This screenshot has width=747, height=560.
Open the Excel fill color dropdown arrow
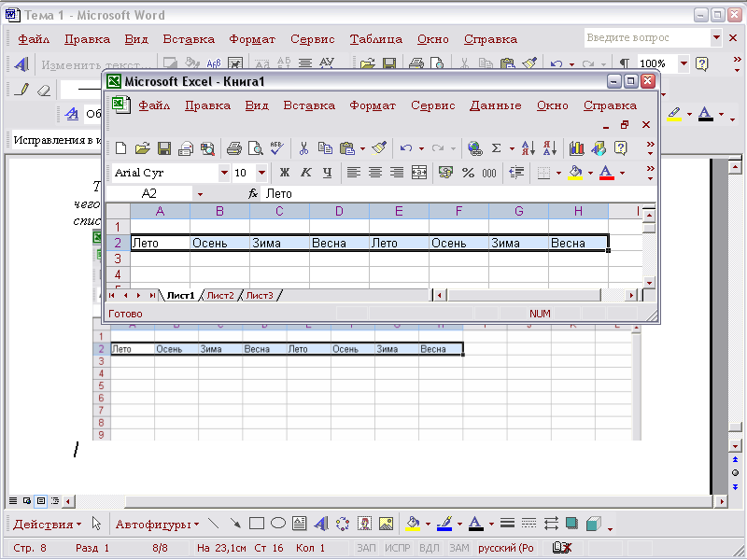[x=591, y=173]
